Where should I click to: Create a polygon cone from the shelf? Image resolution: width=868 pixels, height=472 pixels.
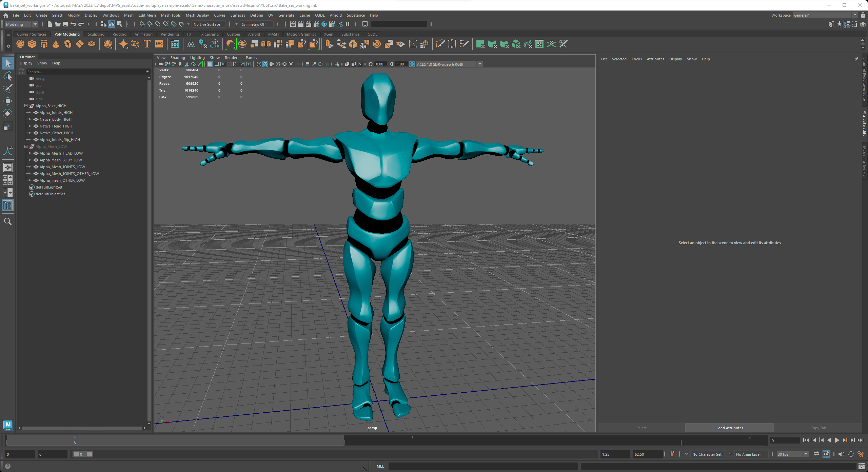56,44
